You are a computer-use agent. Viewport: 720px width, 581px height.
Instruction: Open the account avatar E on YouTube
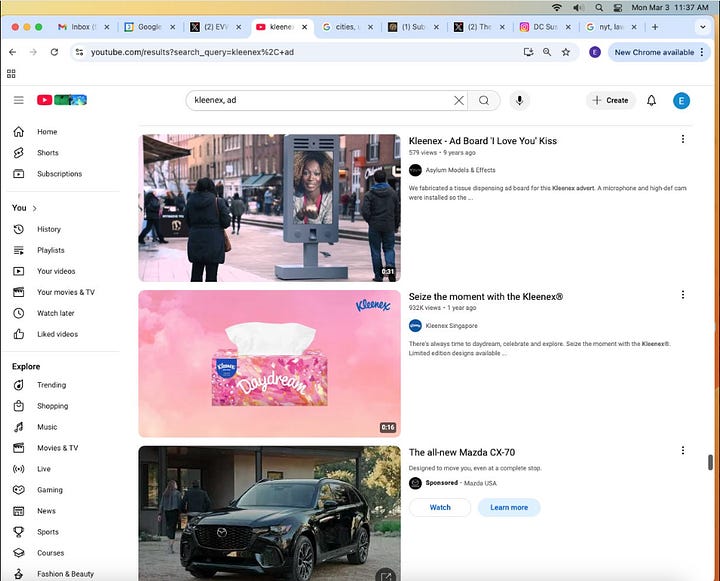[x=681, y=101]
